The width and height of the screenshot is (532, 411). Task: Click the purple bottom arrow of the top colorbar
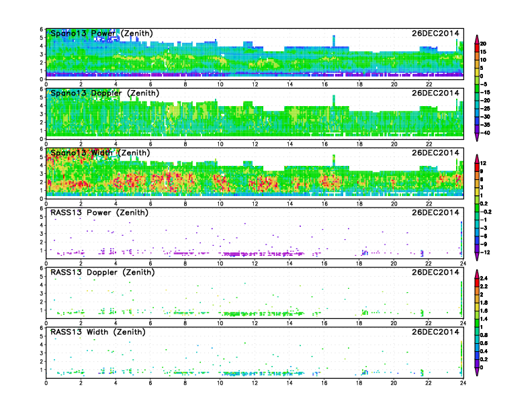click(x=478, y=138)
